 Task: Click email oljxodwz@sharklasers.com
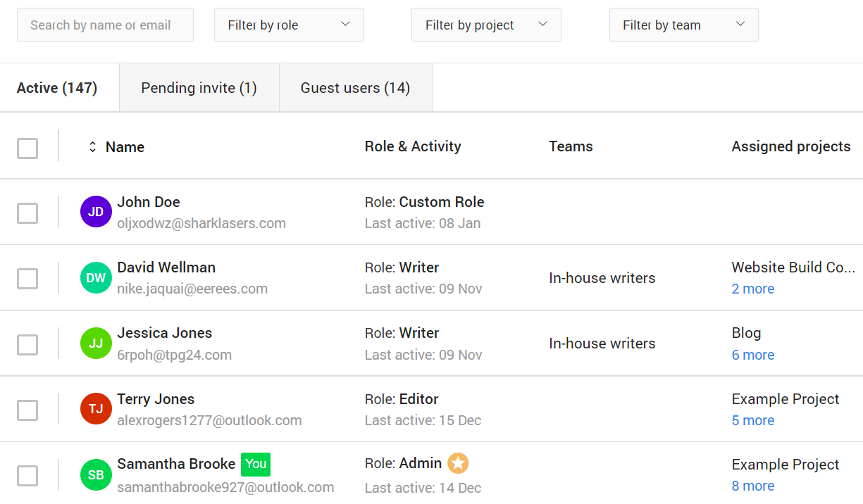201,223
